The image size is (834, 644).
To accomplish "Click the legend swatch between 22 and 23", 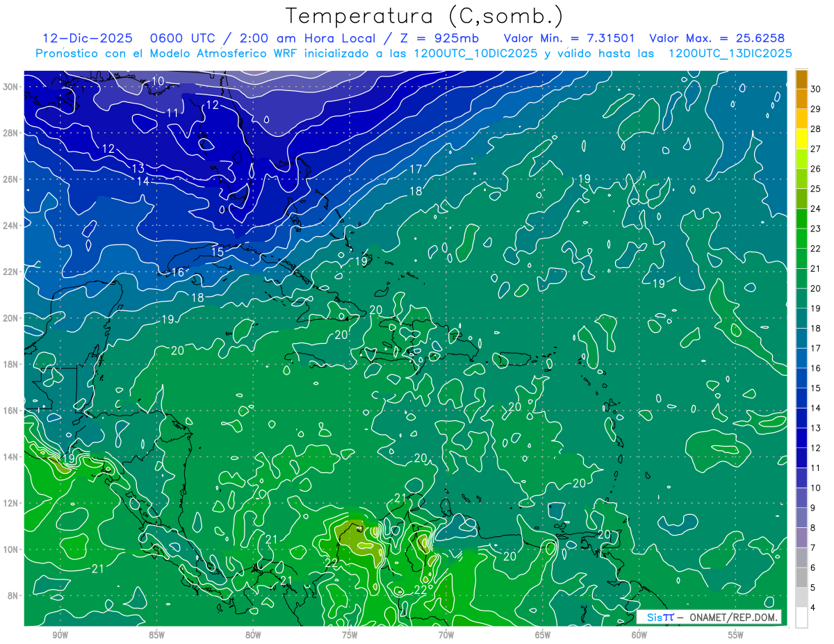I will click(x=801, y=239).
